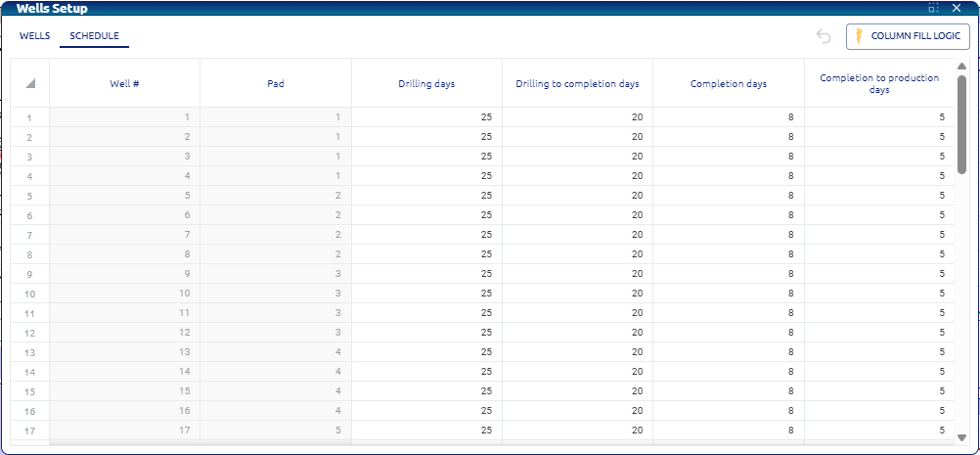Image resolution: width=980 pixels, height=455 pixels.
Task: Click the Drilling days column header
Action: coord(426,83)
